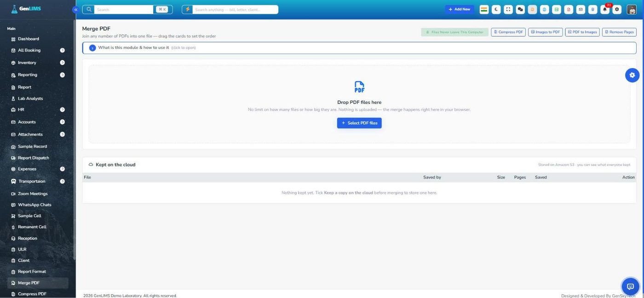
Task: Expand 'What is this module & how to use it'
Action: click(359, 48)
